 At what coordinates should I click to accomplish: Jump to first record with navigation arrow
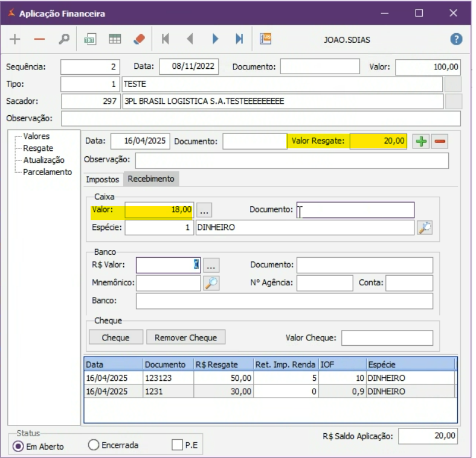pyautogui.click(x=165, y=39)
